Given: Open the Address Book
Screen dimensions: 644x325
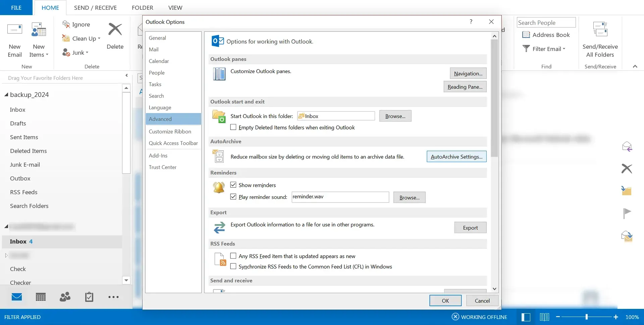Looking at the screenshot, I should pos(546,35).
